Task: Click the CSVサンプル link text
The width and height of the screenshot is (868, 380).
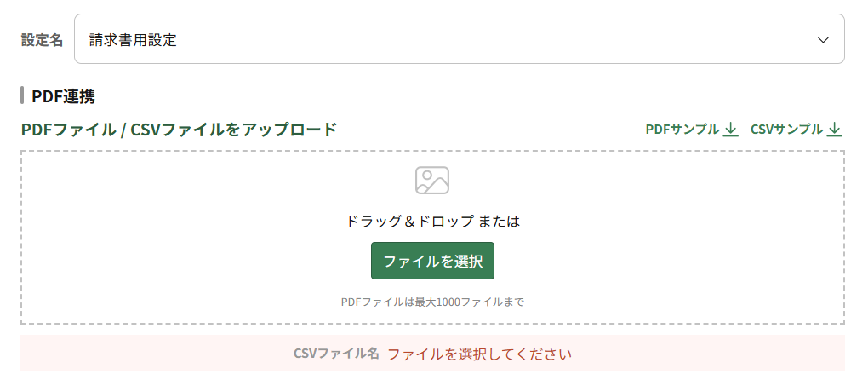Action: pyautogui.click(x=786, y=130)
